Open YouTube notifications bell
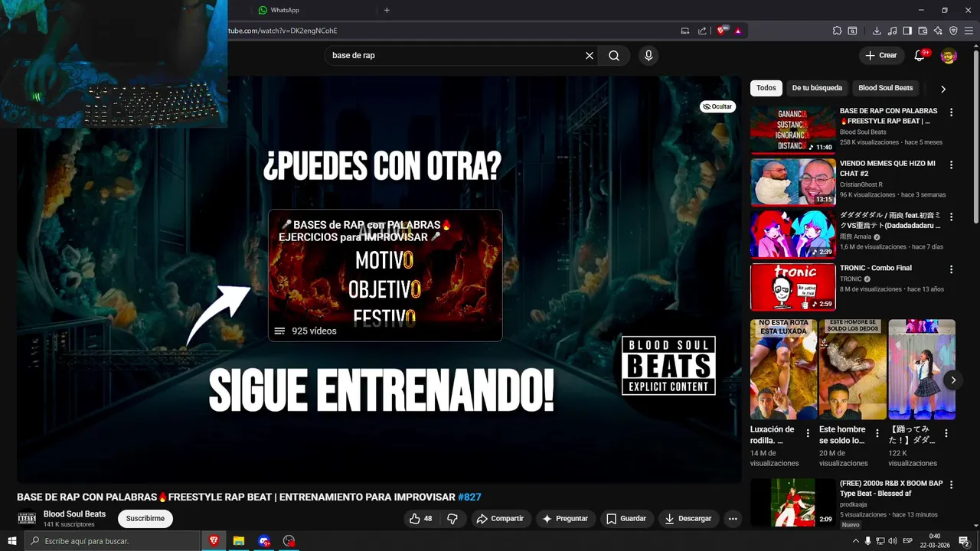Viewport: 980px width, 551px height. tap(920, 55)
